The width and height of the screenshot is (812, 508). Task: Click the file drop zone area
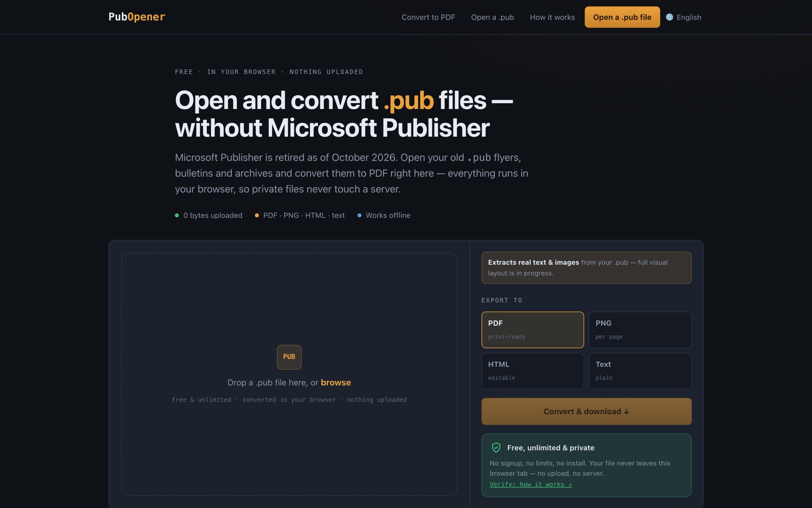tap(289, 374)
